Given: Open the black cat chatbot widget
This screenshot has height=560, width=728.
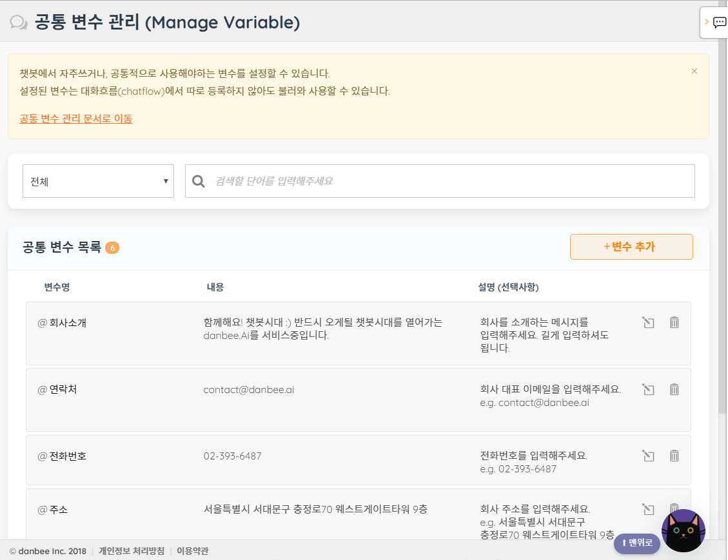Looking at the screenshot, I should point(683,531).
